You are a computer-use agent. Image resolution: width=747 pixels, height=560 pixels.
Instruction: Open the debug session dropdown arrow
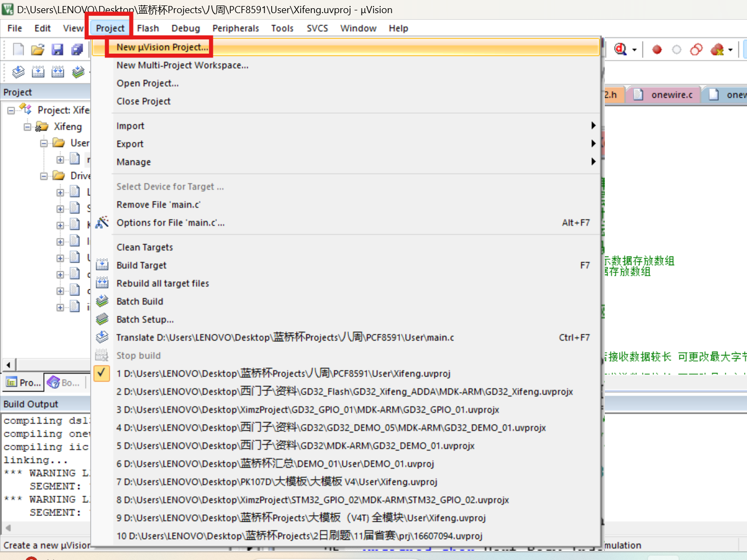pyautogui.click(x=634, y=50)
